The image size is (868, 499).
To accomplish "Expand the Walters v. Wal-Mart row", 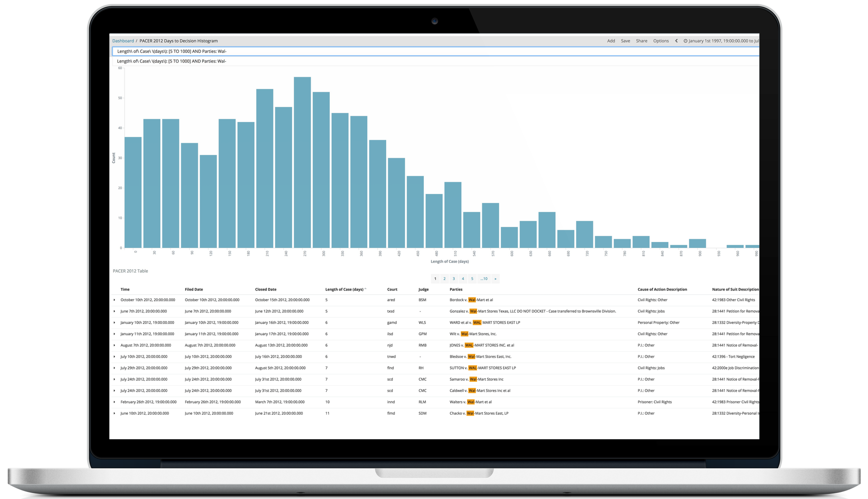I will click(x=114, y=402).
